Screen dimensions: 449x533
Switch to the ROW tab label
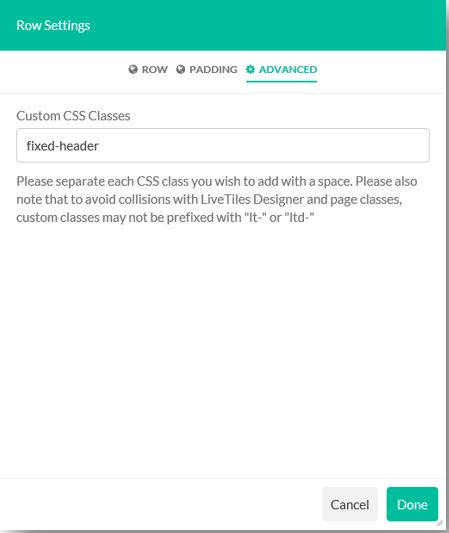[x=155, y=69]
